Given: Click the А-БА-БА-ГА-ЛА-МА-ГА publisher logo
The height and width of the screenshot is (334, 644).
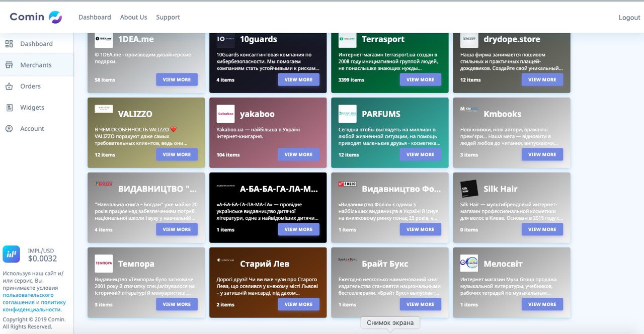Looking at the screenshot, I should tap(225, 185).
